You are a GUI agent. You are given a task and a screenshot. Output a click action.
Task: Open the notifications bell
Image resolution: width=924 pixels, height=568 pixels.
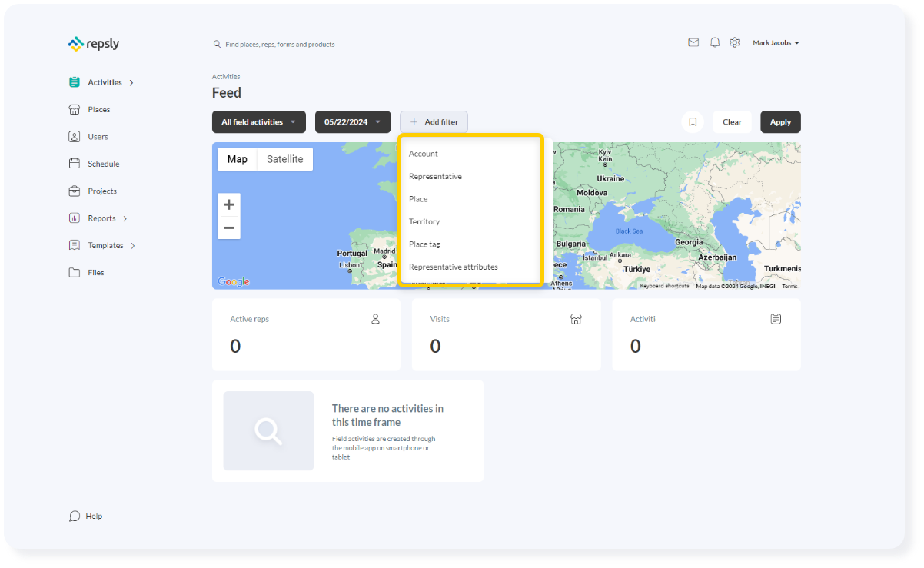point(714,42)
